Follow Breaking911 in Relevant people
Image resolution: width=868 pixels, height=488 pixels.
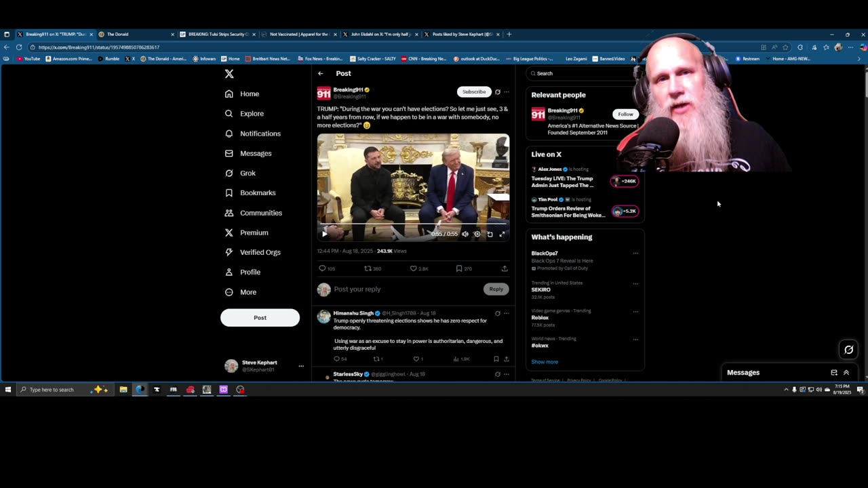[625, 114]
